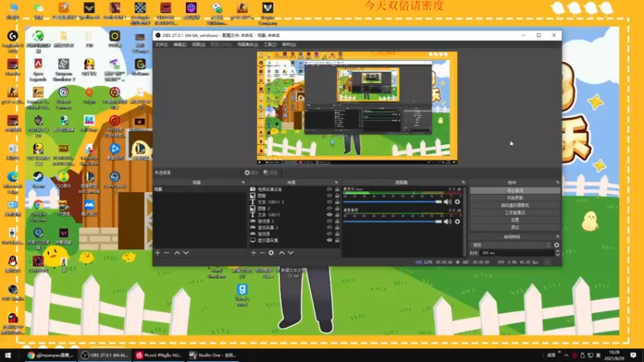Open source properties gear in Sources panel
The image size is (644, 362).
tap(271, 253)
